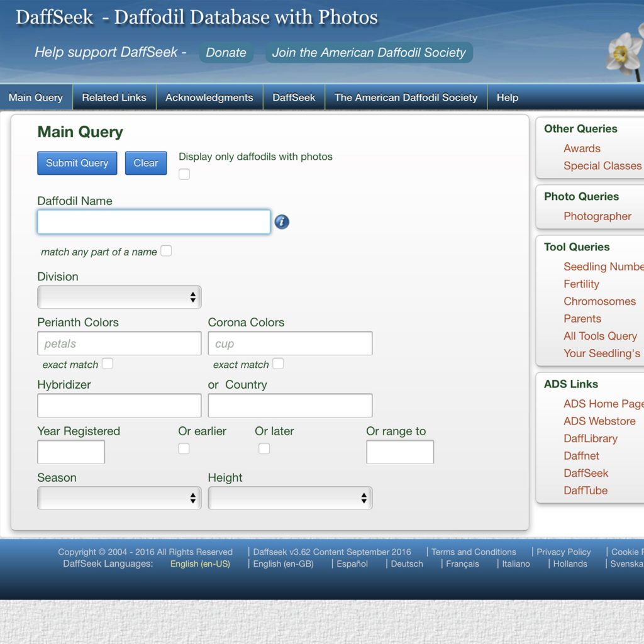
Task: Click the Perianth Colors petals field
Action: coord(119,343)
